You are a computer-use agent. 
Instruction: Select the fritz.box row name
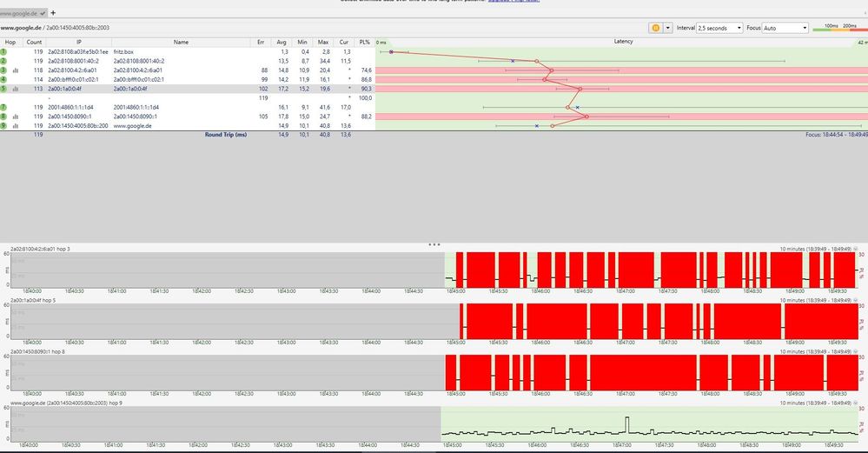click(123, 51)
